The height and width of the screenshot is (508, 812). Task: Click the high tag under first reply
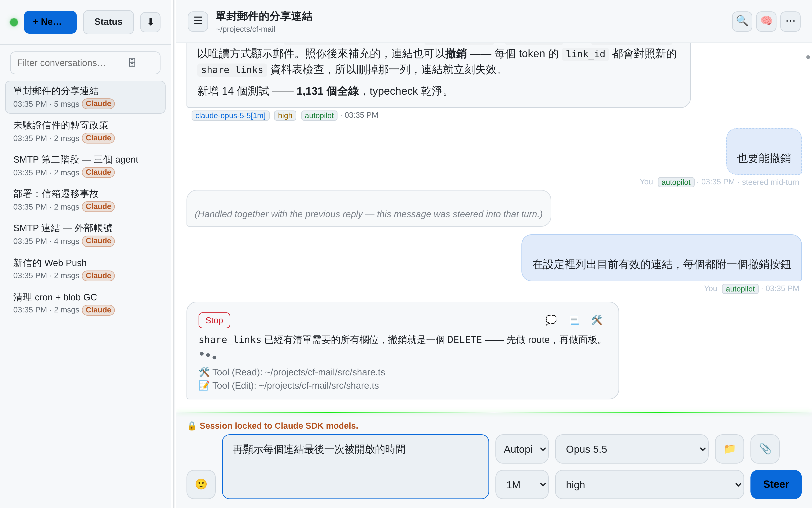click(285, 116)
